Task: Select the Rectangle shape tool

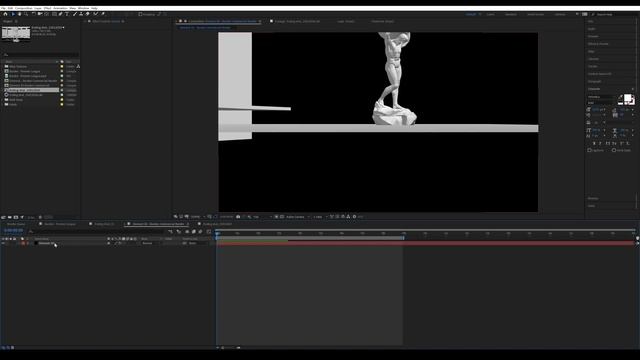Action: 54,14
